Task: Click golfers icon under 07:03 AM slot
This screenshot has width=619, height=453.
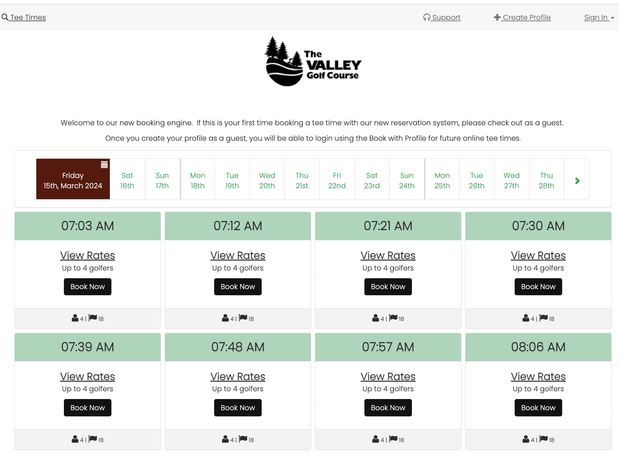Action: 76,319
